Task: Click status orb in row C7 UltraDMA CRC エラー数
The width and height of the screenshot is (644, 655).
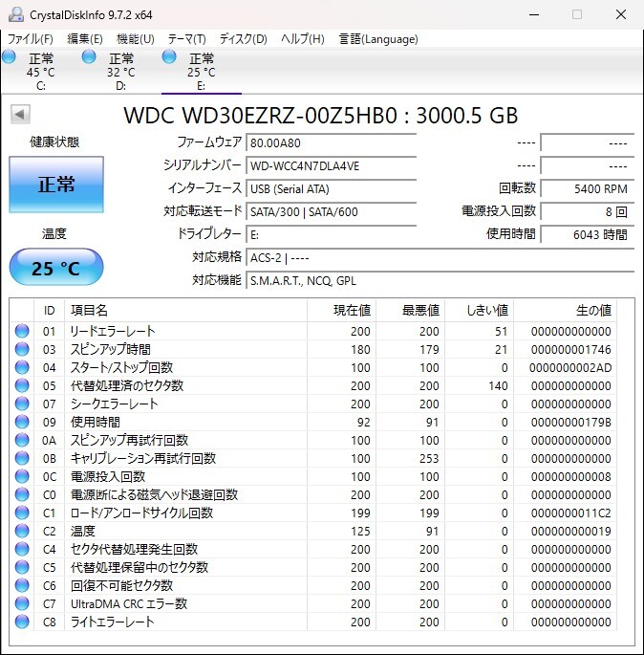Action: pyautogui.click(x=22, y=603)
